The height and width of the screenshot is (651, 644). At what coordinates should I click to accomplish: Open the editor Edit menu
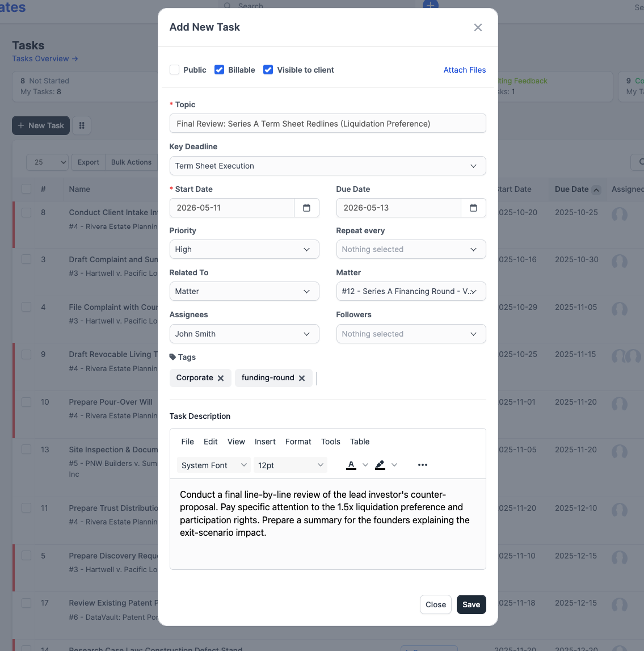point(211,442)
